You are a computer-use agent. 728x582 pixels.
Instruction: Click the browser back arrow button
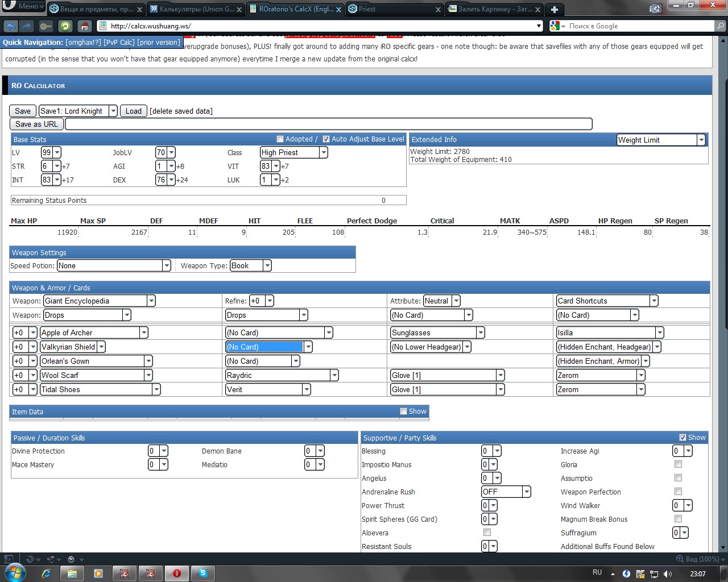11,26
